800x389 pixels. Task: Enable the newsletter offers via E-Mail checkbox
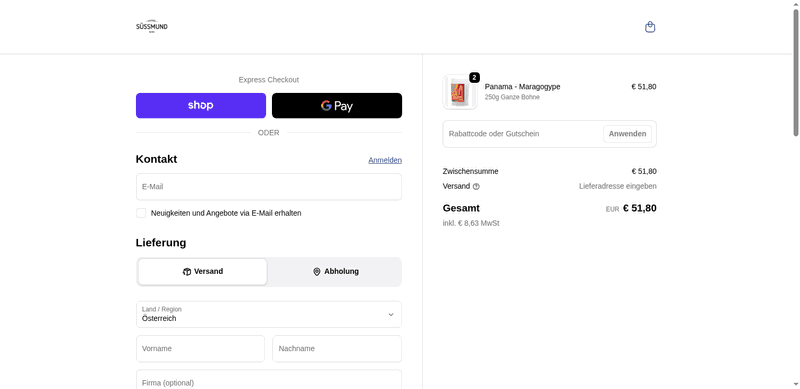tap(141, 213)
